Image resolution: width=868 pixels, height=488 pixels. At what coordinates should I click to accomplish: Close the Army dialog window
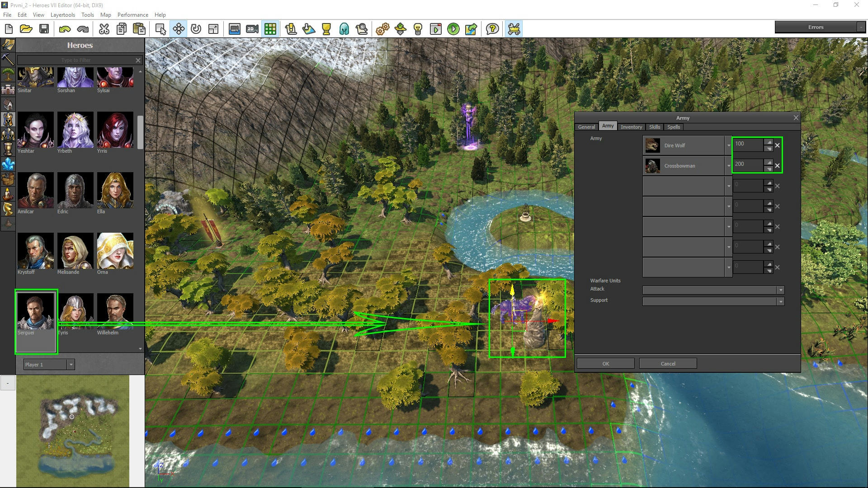coord(796,117)
